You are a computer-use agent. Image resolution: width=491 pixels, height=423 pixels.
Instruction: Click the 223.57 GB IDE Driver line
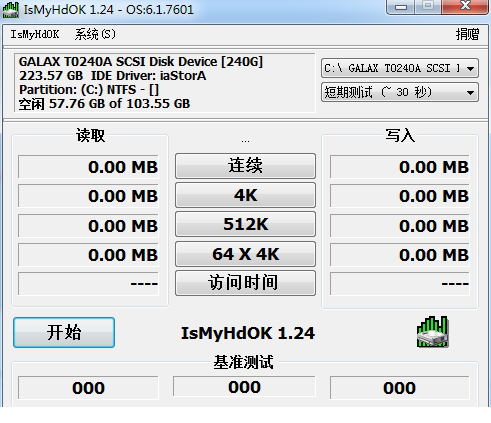tap(112, 76)
